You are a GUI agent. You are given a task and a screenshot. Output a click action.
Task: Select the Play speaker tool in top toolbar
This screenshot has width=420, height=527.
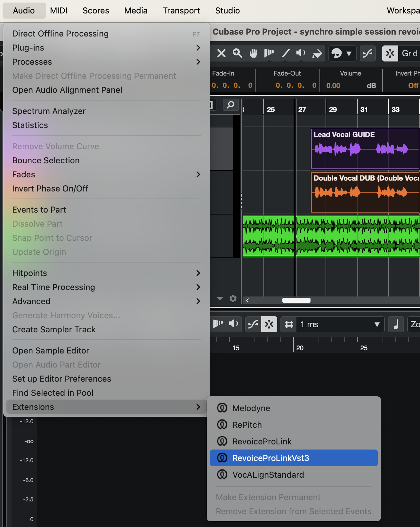point(301,53)
